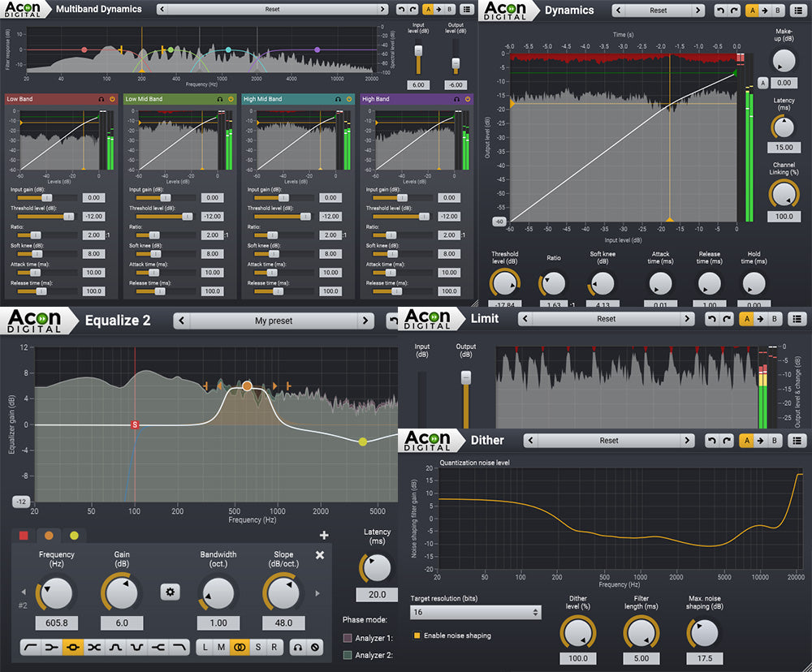The width and height of the screenshot is (812, 672).
Task: Switch to the orange band tab in Equalize 2
Action: pos(50,536)
